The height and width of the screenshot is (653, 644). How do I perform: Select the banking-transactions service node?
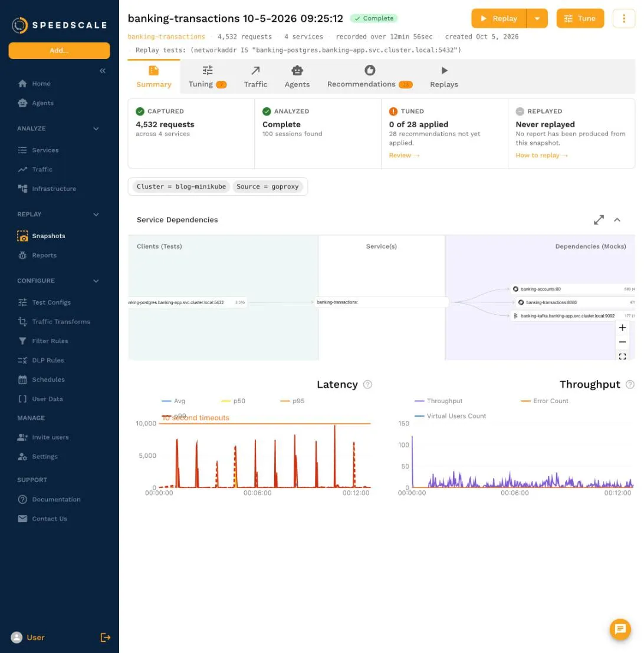[x=382, y=302]
